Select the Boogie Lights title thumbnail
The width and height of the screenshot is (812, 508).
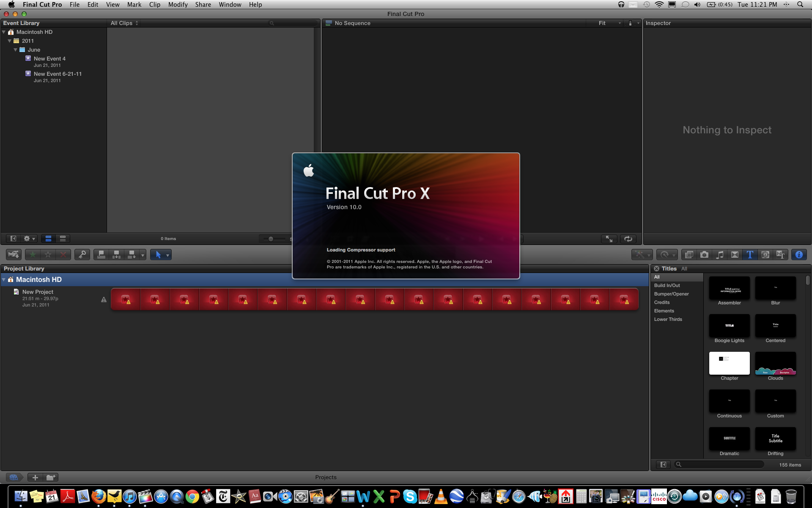[x=729, y=326]
